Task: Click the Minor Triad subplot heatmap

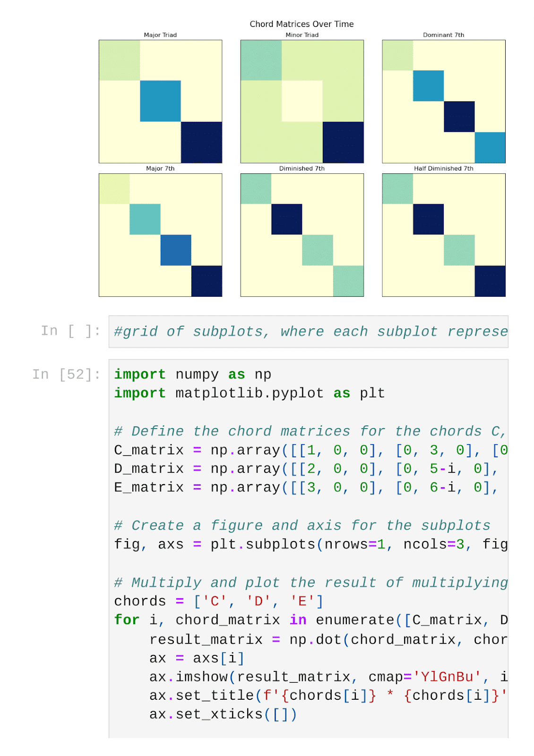Action: tap(302, 102)
